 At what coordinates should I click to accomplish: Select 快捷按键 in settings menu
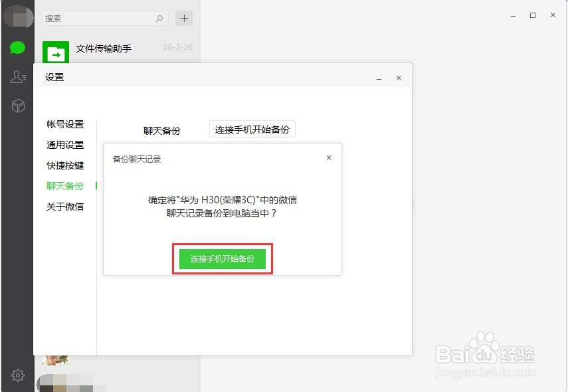coord(65,165)
